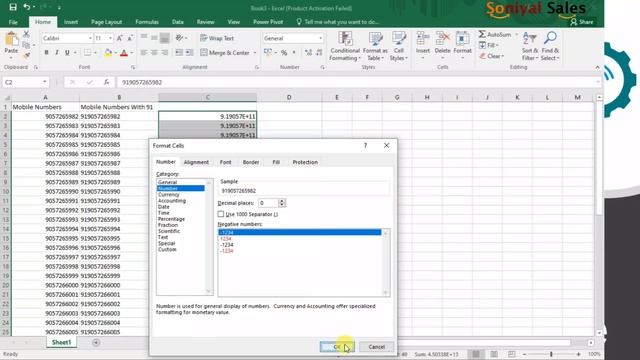Switch to the Insert ribbon tab
Image resolution: width=640 pixels, height=360 pixels.
click(x=71, y=22)
